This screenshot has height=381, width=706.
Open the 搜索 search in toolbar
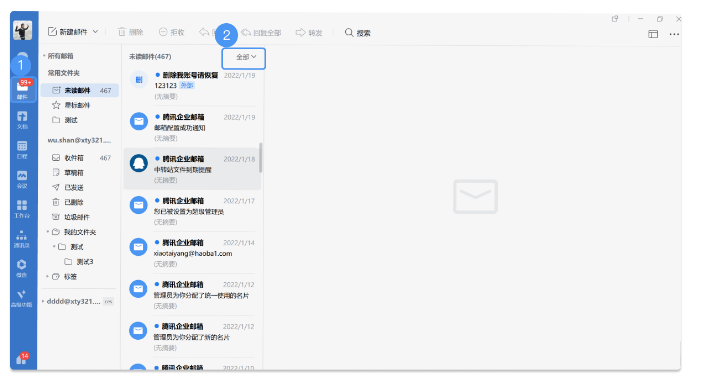[358, 32]
